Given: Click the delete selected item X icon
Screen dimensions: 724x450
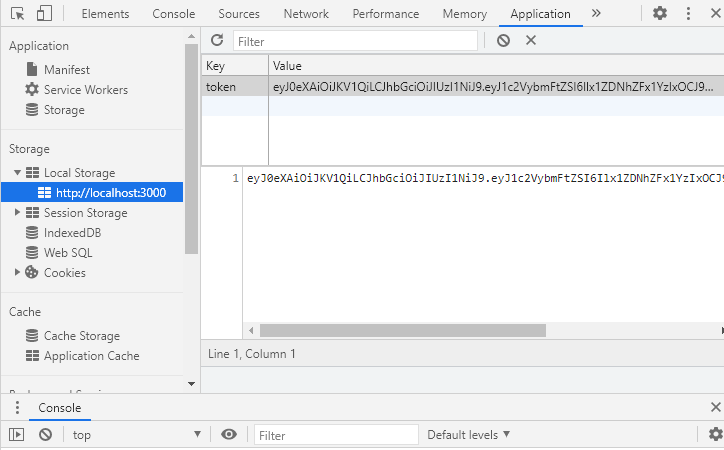Looking at the screenshot, I should click(531, 40).
